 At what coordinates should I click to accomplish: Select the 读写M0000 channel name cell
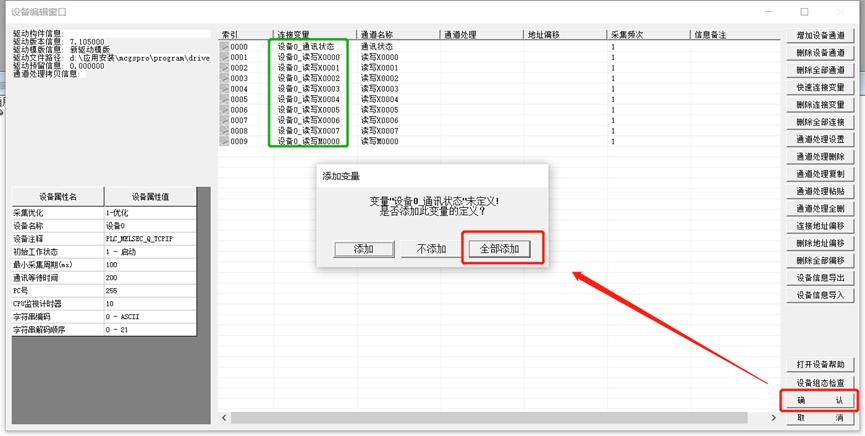[380, 141]
